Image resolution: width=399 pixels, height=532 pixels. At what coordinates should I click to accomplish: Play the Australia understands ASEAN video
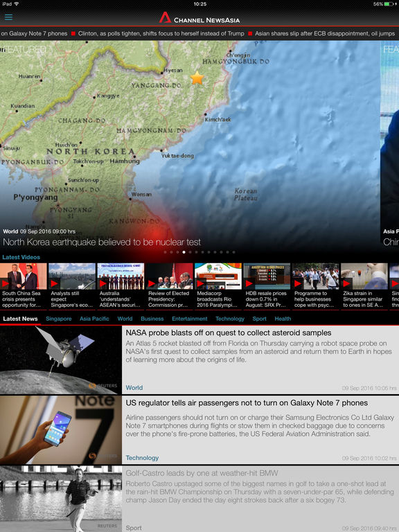click(121, 285)
